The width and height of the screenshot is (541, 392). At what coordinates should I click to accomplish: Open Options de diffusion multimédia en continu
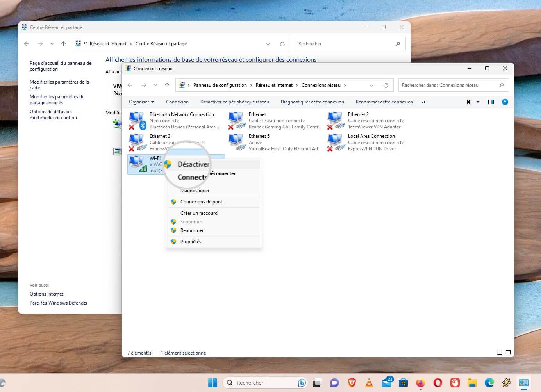tap(53, 114)
